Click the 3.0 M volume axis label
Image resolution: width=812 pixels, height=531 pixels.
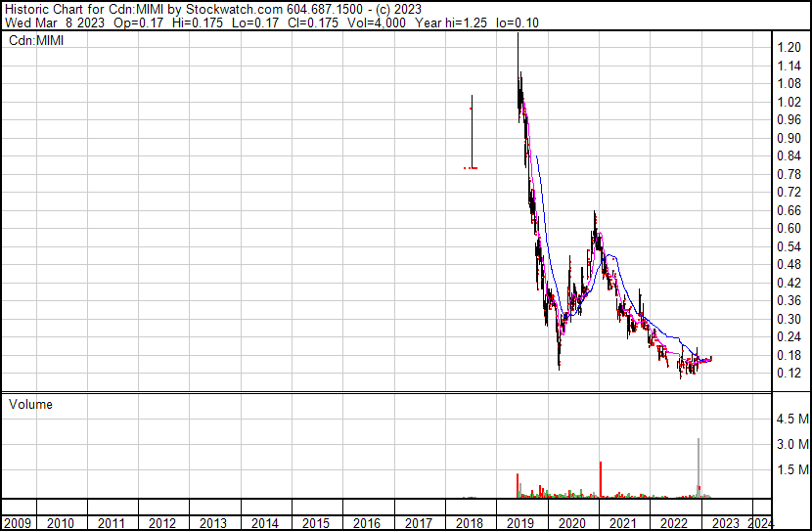pyautogui.click(x=792, y=444)
